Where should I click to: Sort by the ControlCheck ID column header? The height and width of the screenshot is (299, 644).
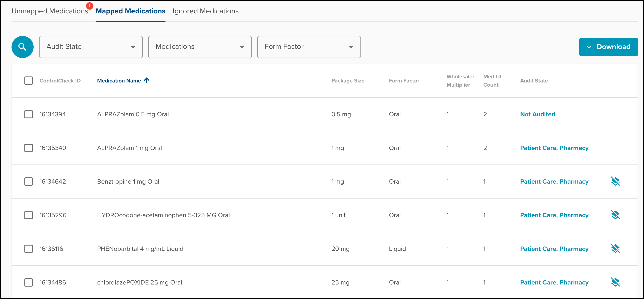[x=60, y=81]
